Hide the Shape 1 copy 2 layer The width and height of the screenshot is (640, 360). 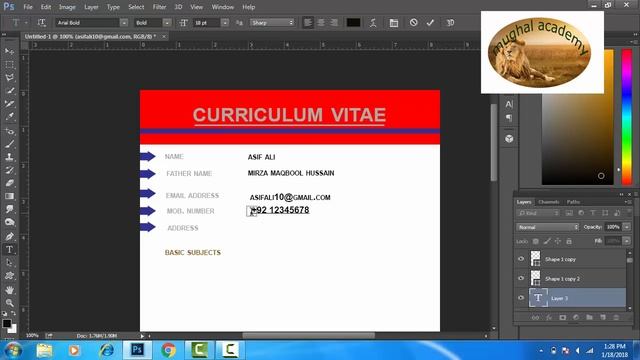point(521,278)
